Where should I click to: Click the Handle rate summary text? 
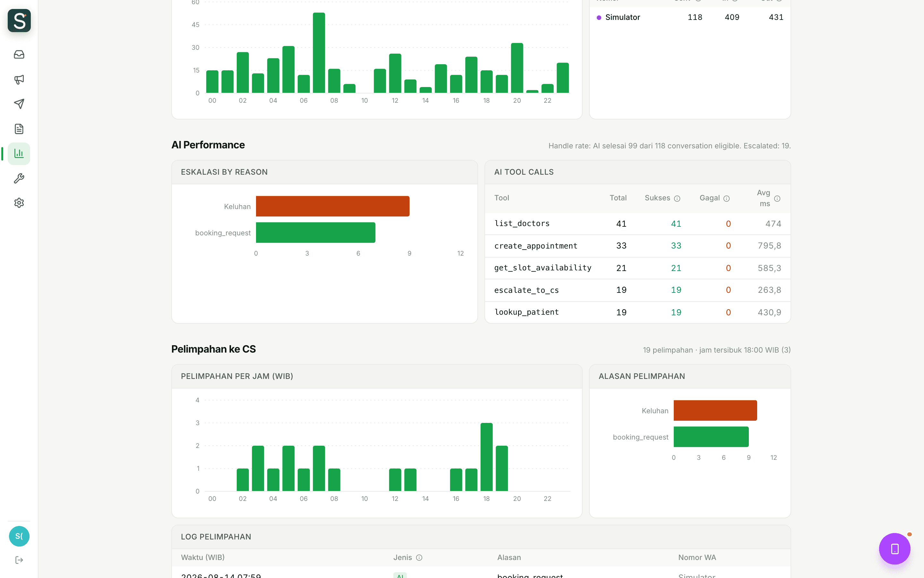(669, 146)
